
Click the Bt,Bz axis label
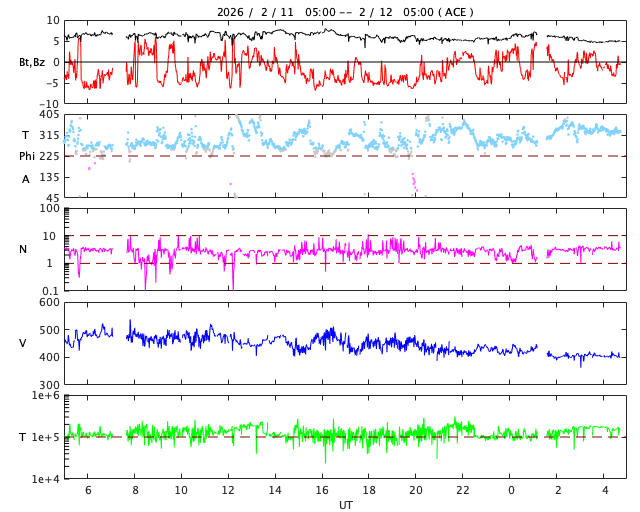click(x=31, y=62)
